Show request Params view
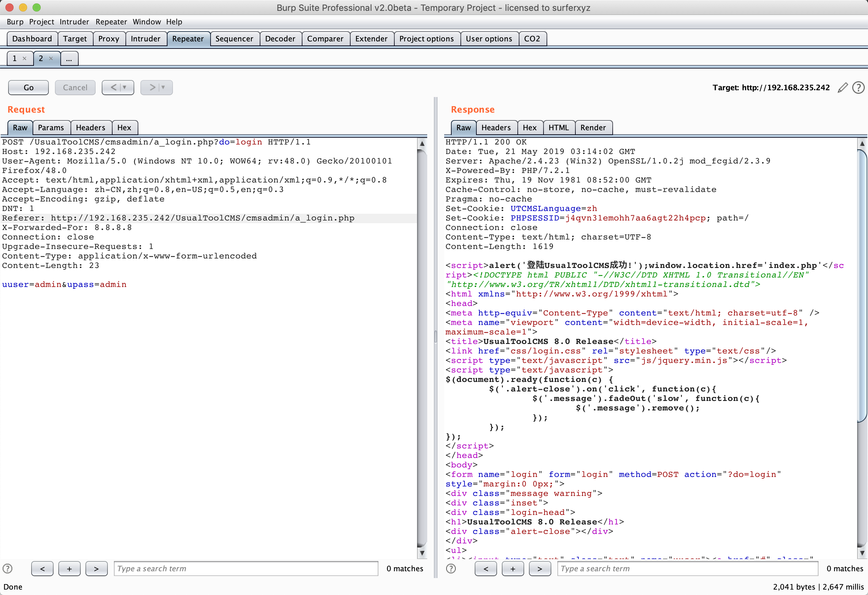This screenshot has height=595, width=868. (x=51, y=128)
